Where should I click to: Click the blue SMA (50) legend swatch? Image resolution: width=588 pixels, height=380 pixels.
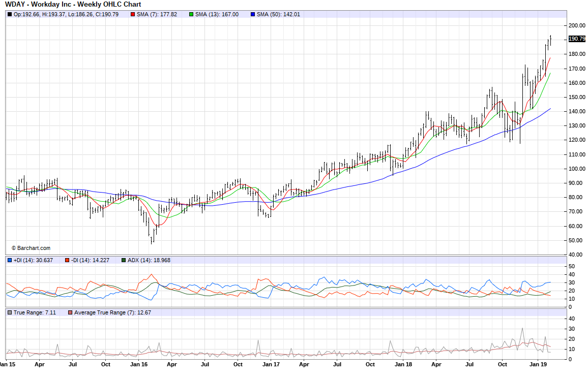[x=253, y=15]
